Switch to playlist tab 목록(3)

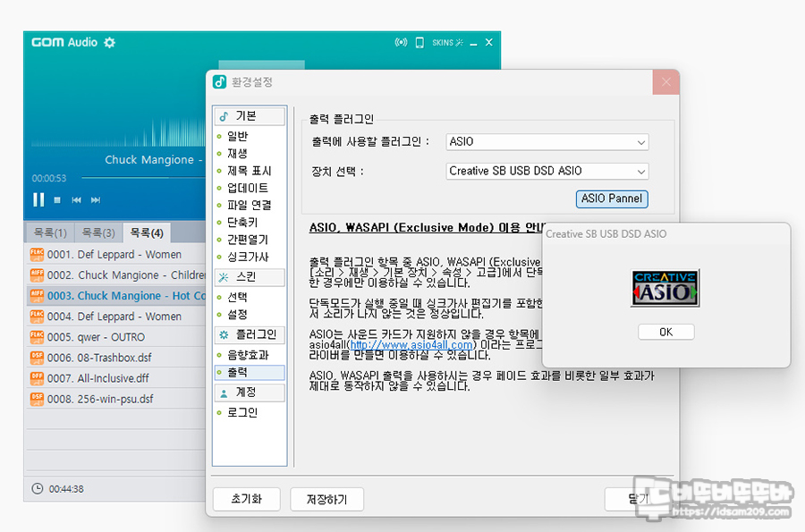98,232
